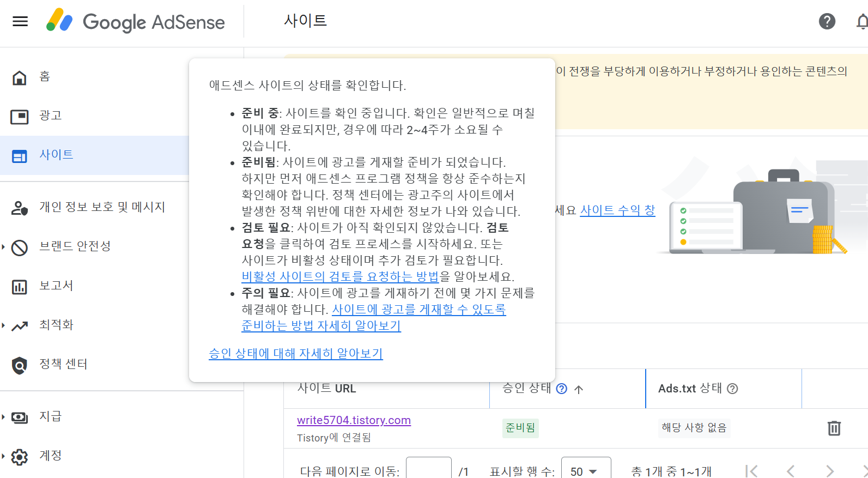
Task: Open the notifications bell
Action: tap(862, 21)
